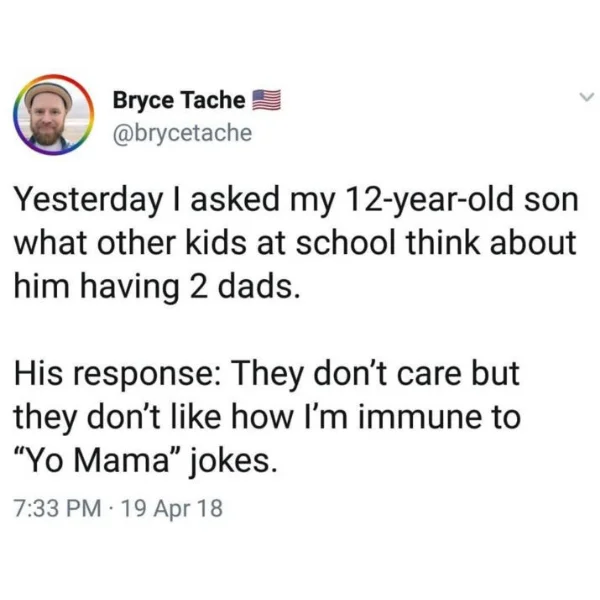Screen dimensions: 600x600
Task: Click the American flag emoji beside the name
Action: [266, 100]
